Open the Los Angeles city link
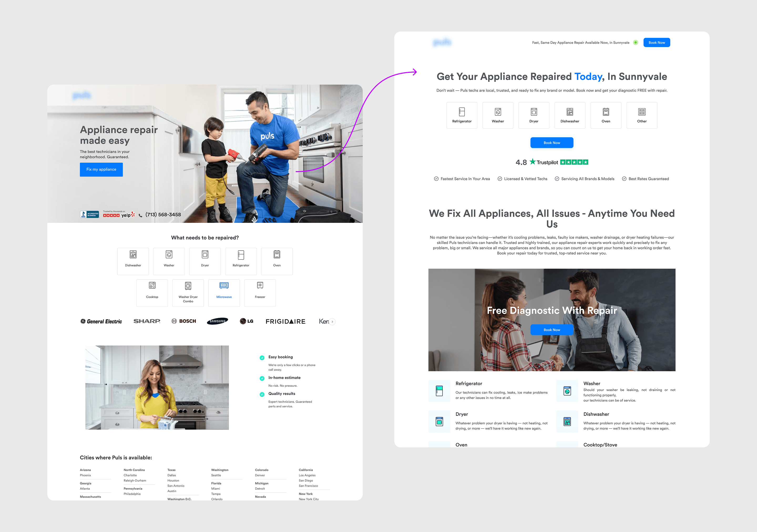 (307, 475)
